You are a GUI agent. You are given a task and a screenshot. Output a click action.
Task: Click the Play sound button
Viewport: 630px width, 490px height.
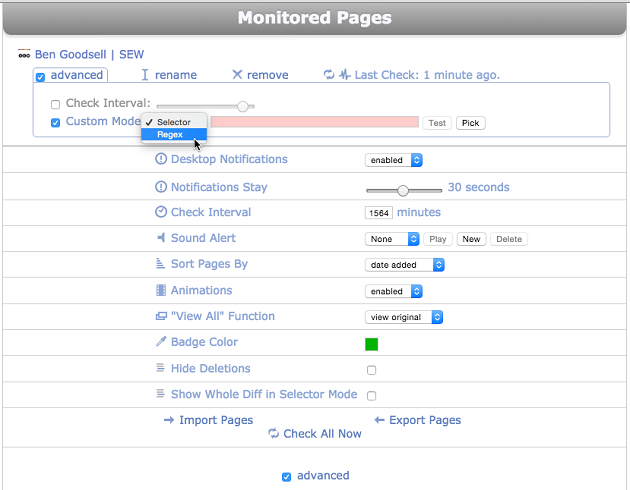pyautogui.click(x=438, y=239)
